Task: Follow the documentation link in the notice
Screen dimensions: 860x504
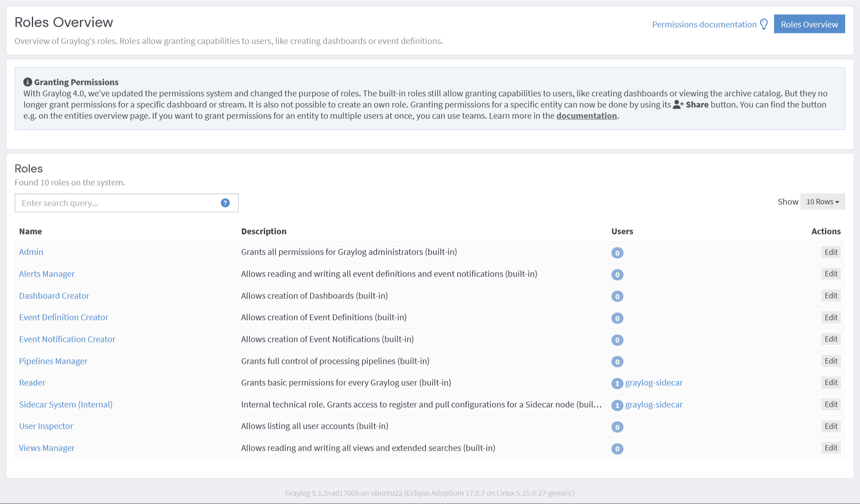Action: point(586,115)
